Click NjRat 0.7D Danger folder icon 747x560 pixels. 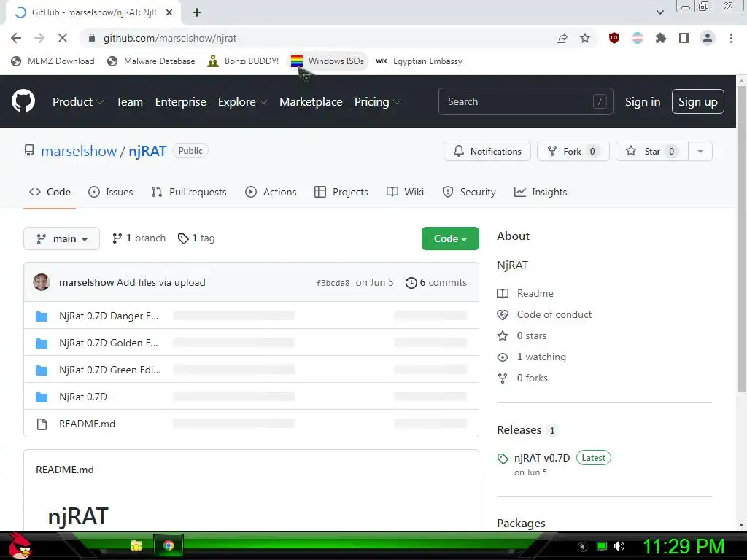pos(42,316)
